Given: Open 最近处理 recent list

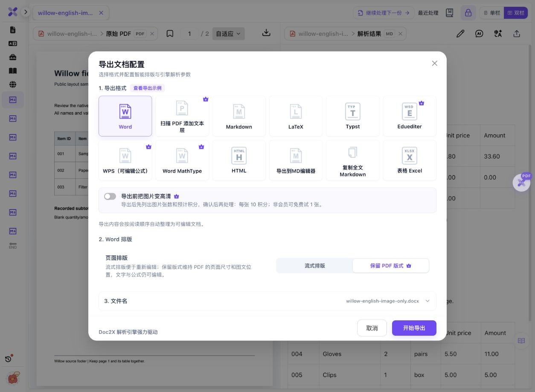Looking at the screenshot, I should [x=428, y=13].
